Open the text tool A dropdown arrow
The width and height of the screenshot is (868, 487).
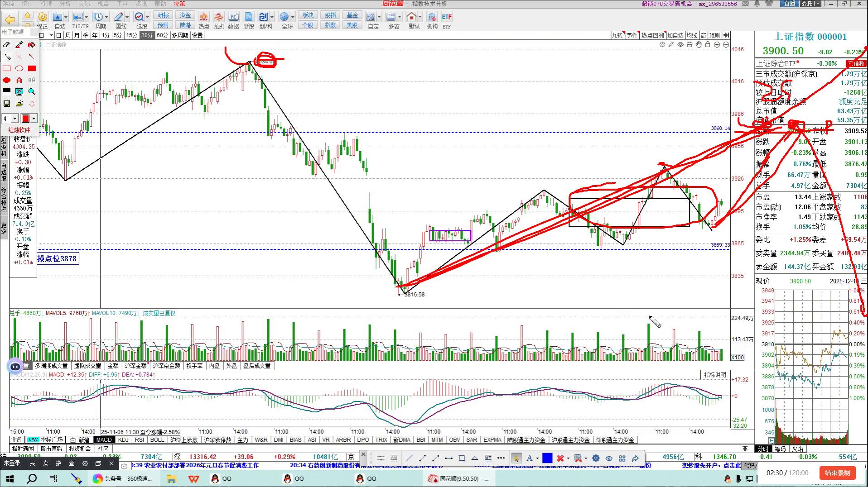(x=537, y=458)
